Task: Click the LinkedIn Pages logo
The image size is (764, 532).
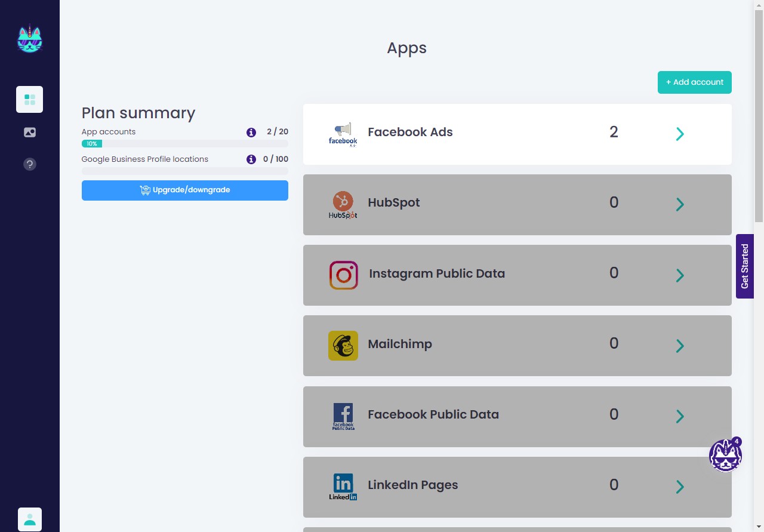Action: point(343,487)
